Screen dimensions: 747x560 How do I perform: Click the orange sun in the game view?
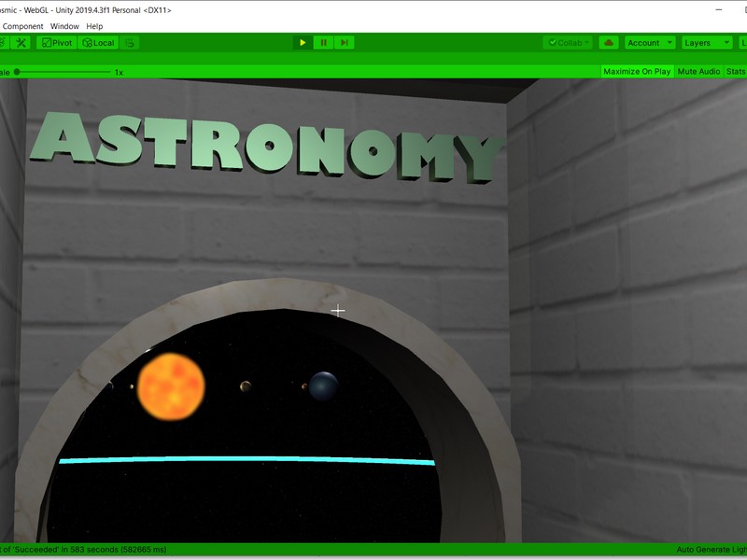(171, 386)
